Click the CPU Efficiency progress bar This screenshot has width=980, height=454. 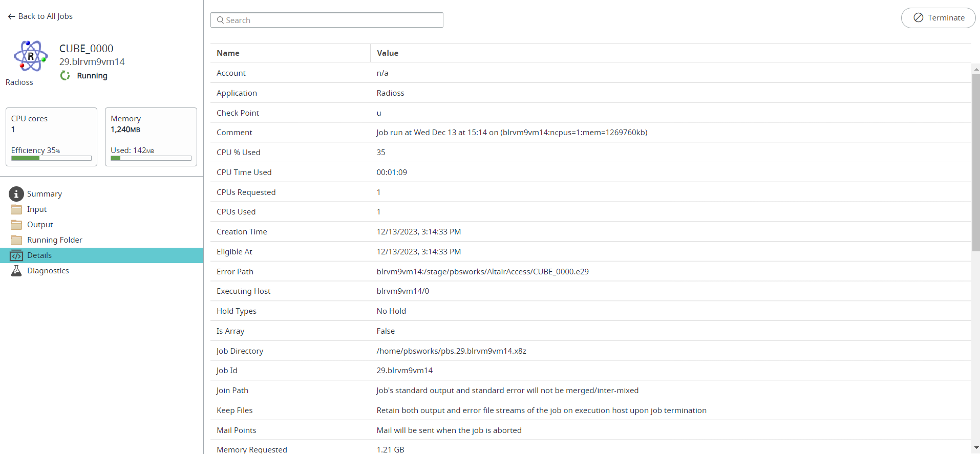(x=51, y=158)
